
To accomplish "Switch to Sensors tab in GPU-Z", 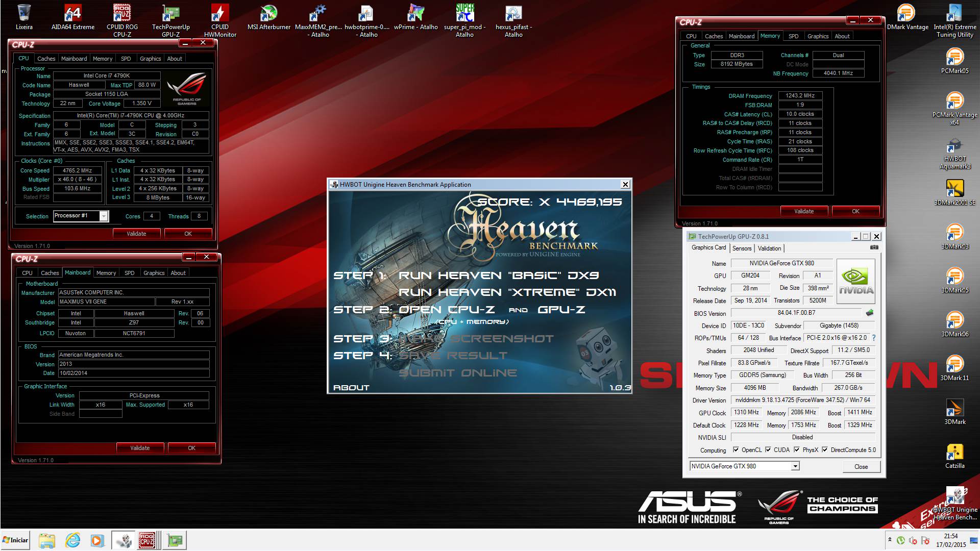I will pyautogui.click(x=742, y=248).
